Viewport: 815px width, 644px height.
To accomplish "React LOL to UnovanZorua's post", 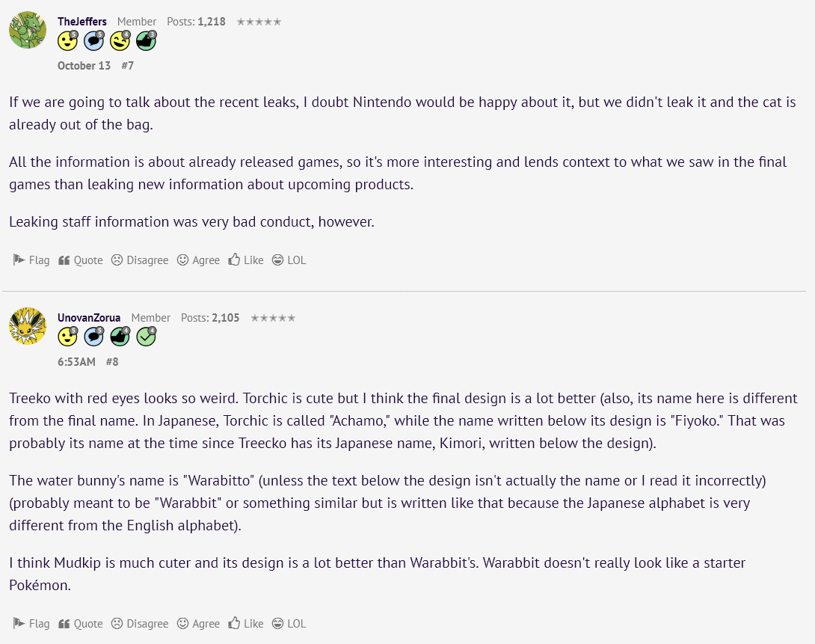I will click(x=289, y=624).
